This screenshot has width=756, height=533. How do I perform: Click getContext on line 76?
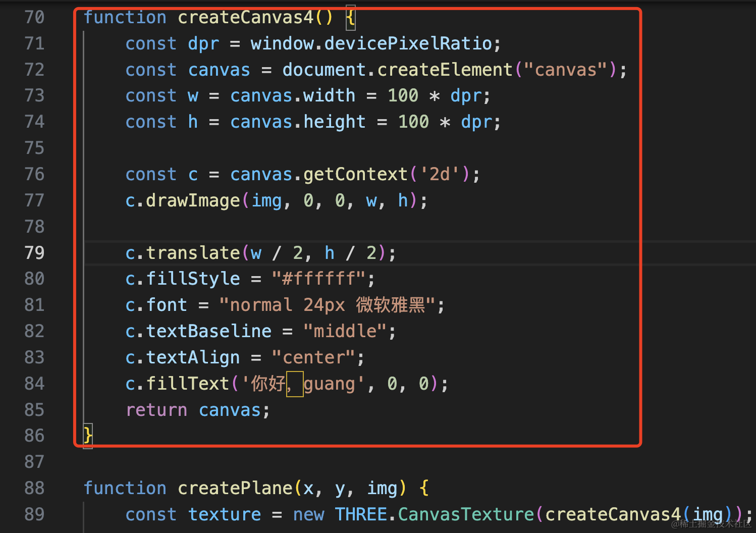355,174
